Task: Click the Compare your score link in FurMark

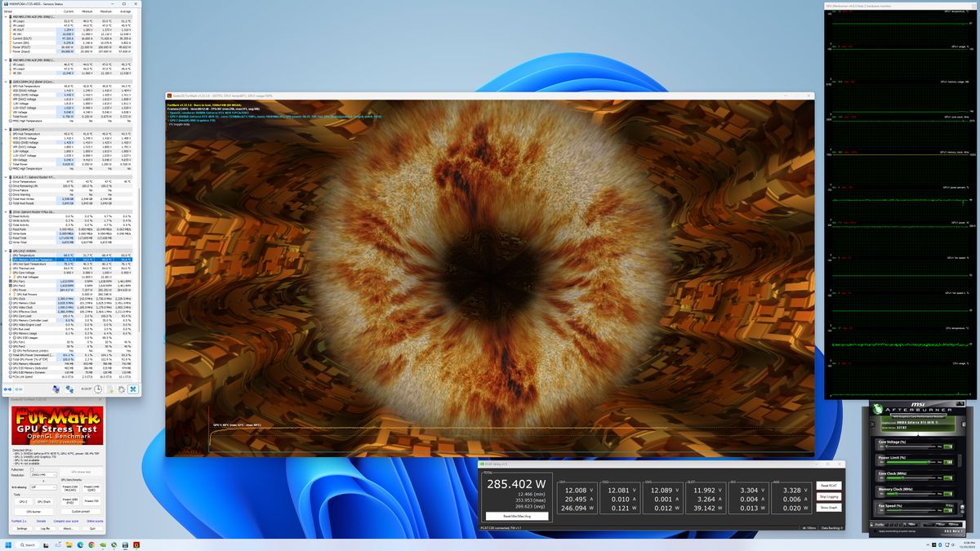Action: [x=65, y=521]
